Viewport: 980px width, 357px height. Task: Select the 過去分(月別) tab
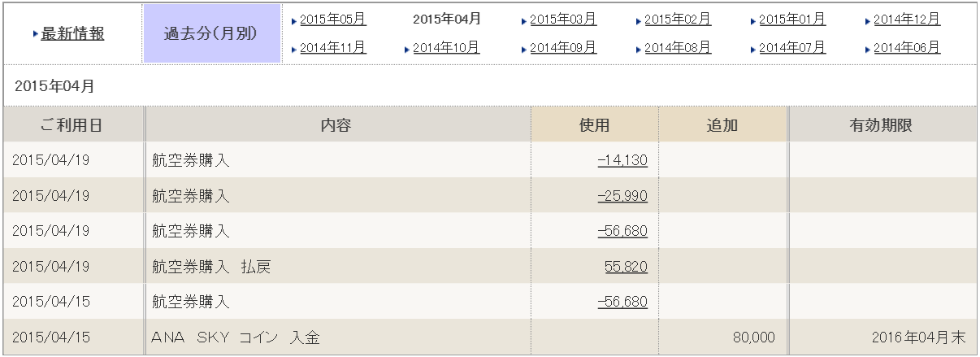coord(211,33)
